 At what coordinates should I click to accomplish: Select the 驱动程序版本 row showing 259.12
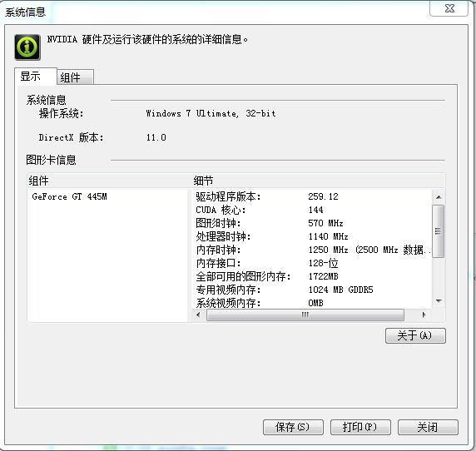pos(312,196)
